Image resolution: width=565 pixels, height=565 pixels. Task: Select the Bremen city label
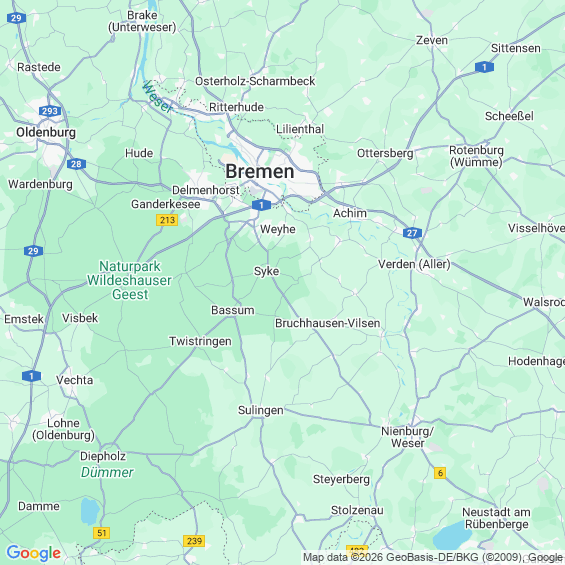coord(260,171)
